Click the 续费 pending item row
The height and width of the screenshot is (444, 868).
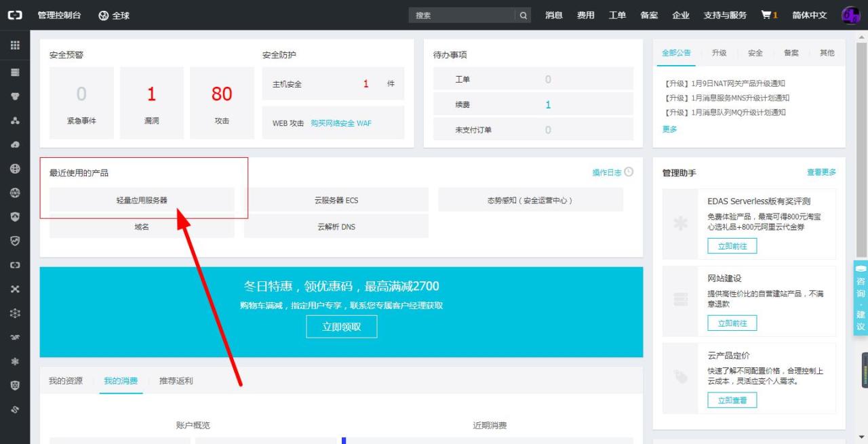(x=533, y=104)
